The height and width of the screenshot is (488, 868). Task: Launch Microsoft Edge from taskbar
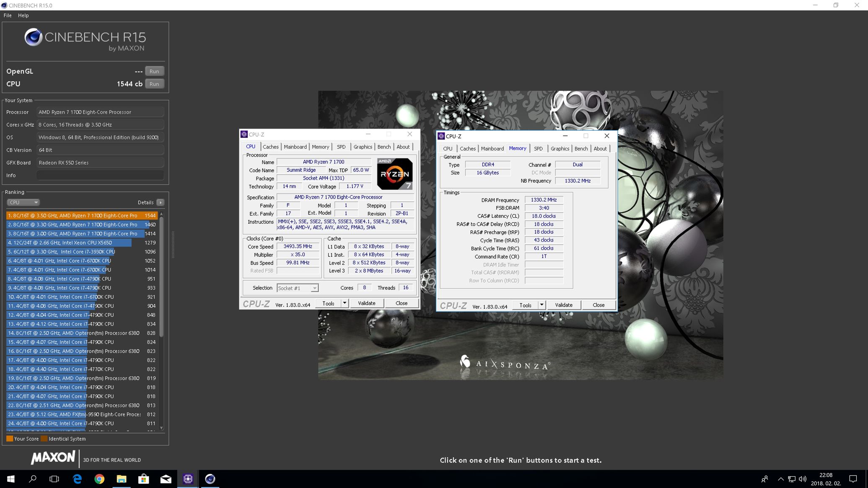coord(77,479)
